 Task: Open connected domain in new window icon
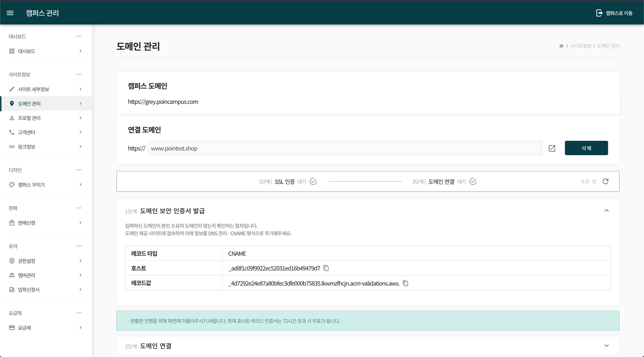(x=552, y=148)
